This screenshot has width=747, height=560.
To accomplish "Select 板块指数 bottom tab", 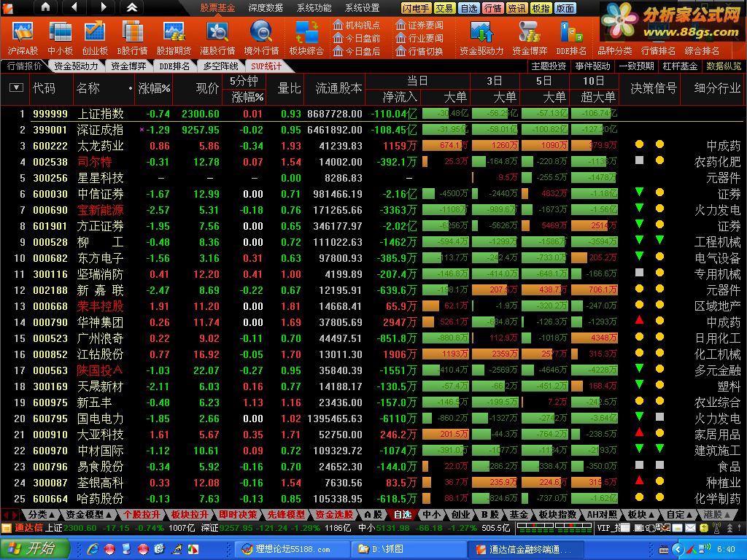I will point(557,515).
